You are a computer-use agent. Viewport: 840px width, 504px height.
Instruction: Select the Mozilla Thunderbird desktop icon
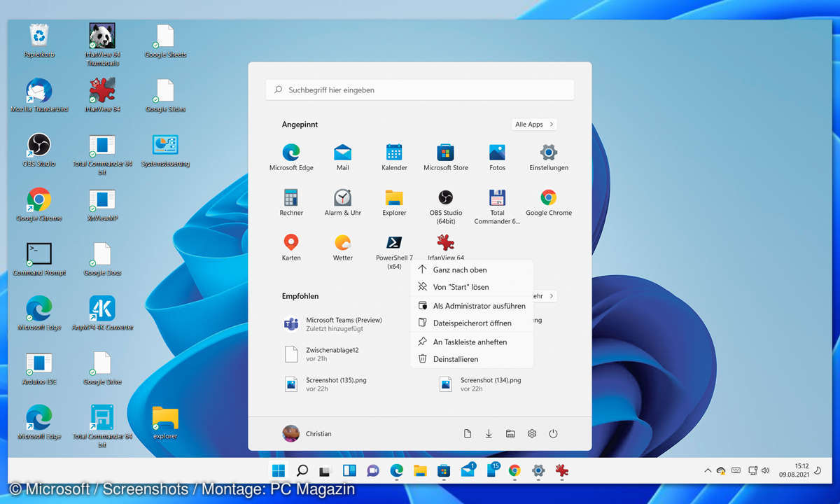point(39,96)
